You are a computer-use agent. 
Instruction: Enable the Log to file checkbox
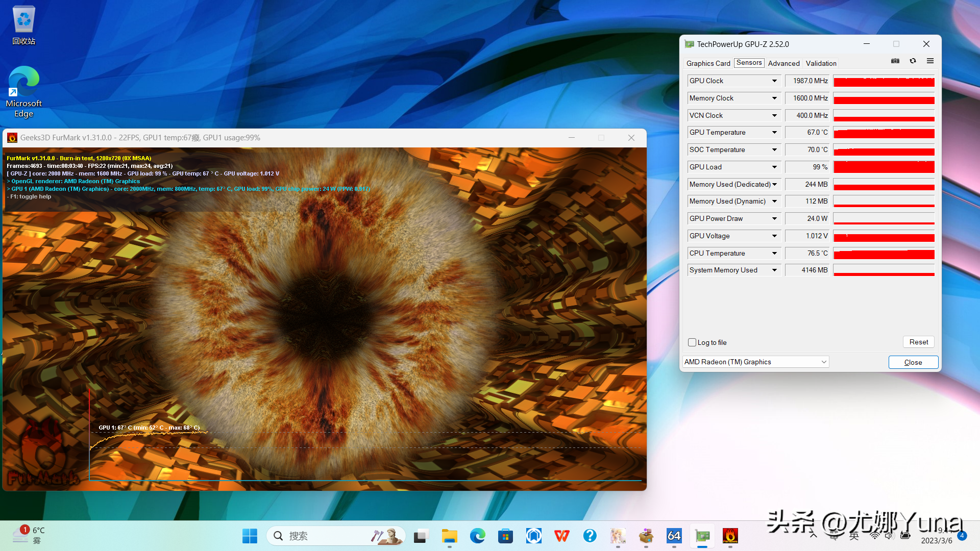coord(692,342)
